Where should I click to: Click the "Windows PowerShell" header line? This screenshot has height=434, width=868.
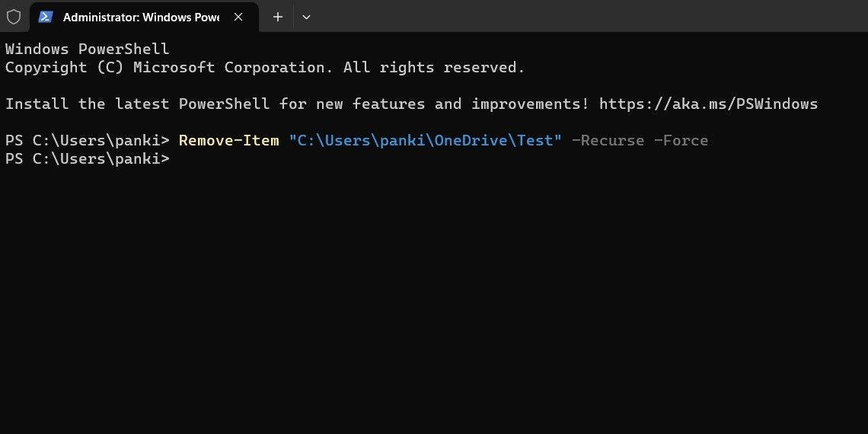click(x=87, y=49)
